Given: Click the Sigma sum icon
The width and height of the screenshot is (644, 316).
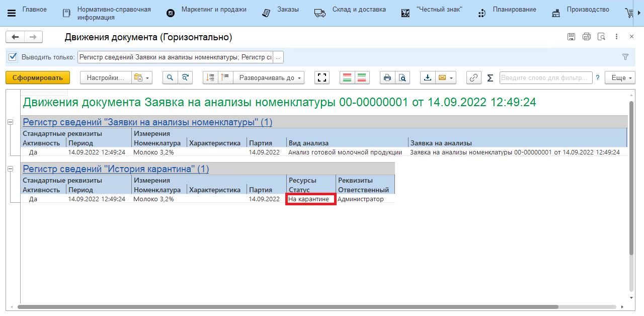Looking at the screenshot, I should coord(490,77).
